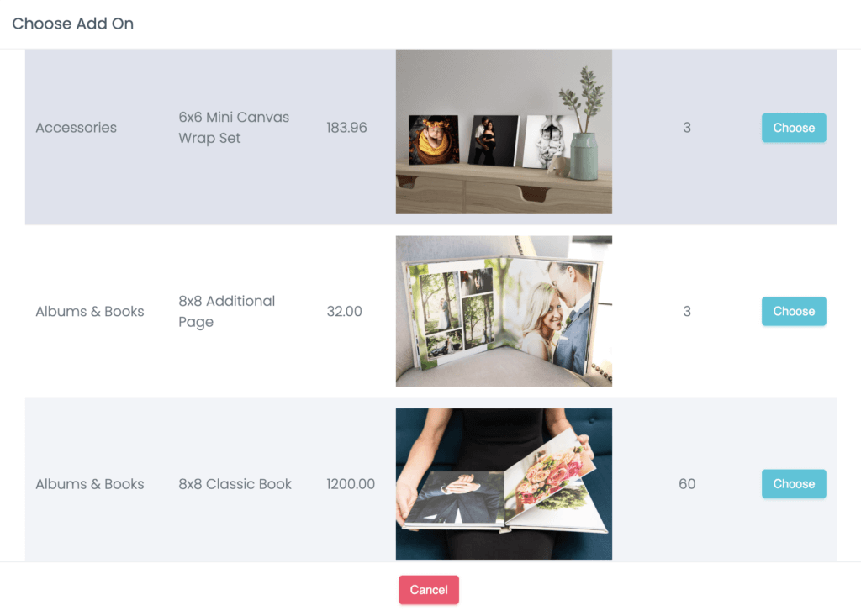
Task: Select the 8x8 Additional Page name text
Action: point(227,311)
